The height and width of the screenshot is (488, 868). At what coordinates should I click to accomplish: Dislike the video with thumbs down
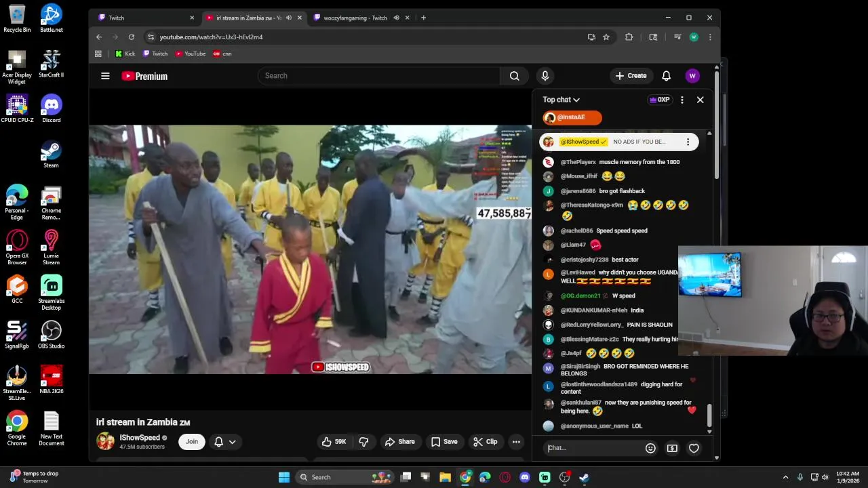click(x=363, y=442)
